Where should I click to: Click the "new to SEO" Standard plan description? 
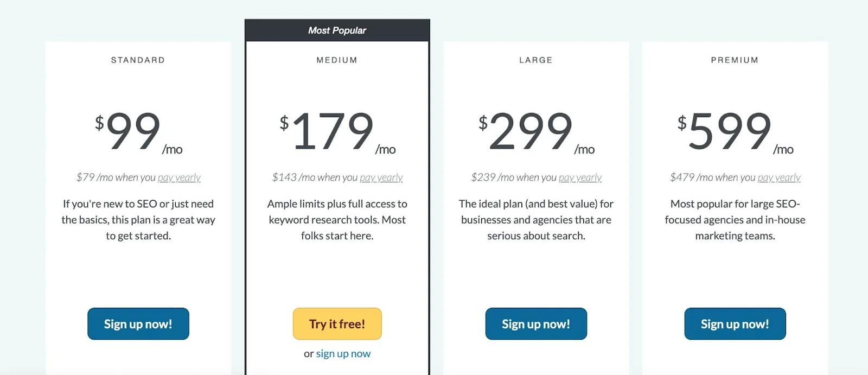pos(138,220)
